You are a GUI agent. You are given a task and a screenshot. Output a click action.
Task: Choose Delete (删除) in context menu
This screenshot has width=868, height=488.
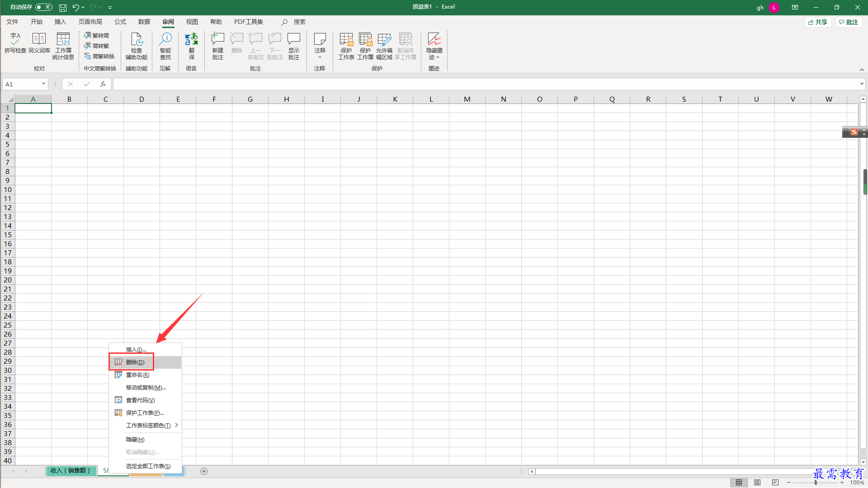(145, 362)
